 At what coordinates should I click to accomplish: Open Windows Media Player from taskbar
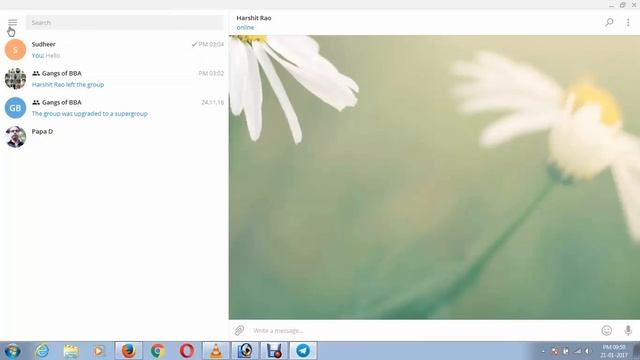pyautogui.click(x=98, y=351)
